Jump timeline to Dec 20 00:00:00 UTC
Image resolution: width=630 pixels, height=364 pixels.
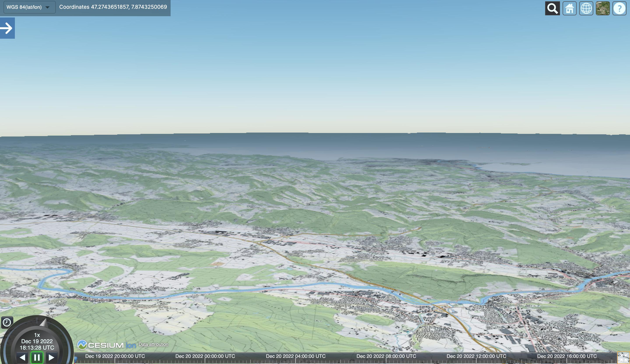pos(205,356)
